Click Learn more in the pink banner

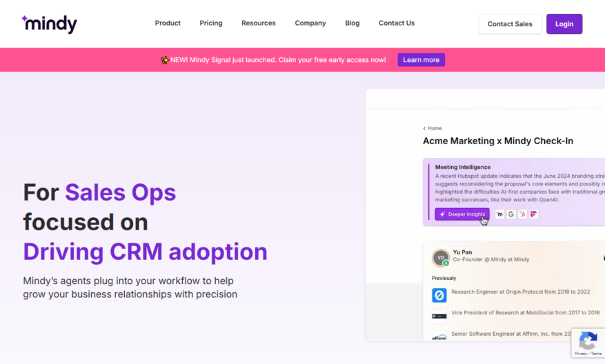pyautogui.click(x=421, y=60)
